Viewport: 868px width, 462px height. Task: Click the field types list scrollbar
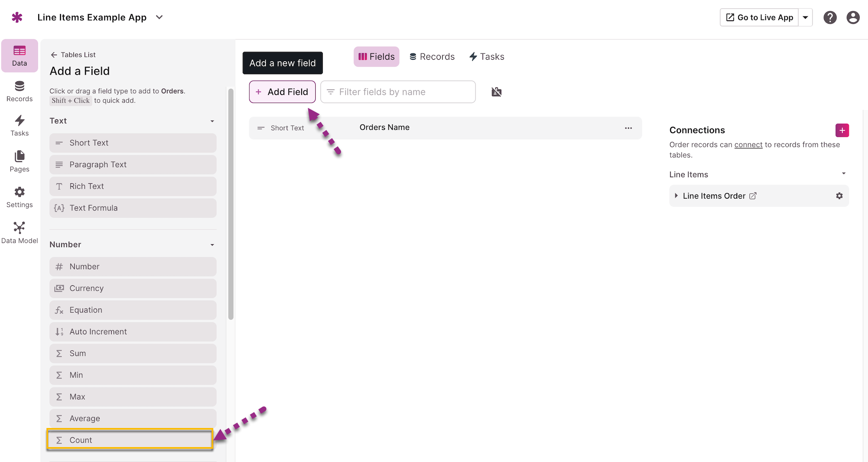point(231,203)
